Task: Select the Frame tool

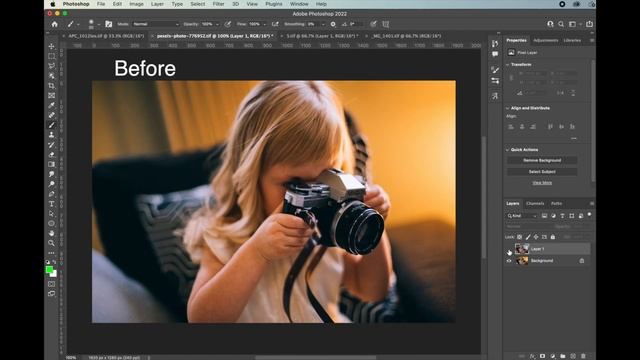Action: click(x=51, y=96)
